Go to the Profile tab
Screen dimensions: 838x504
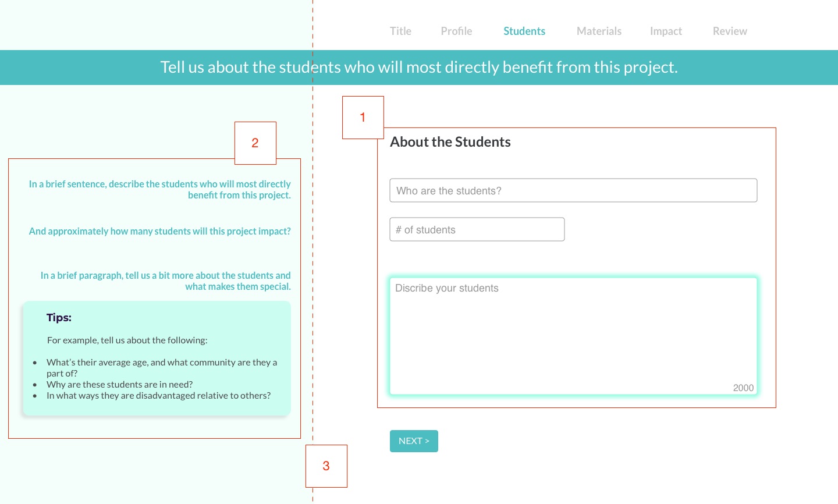point(456,31)
